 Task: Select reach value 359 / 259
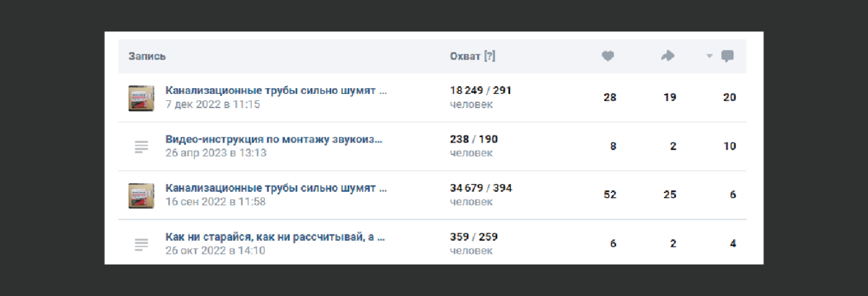point(474,237)
